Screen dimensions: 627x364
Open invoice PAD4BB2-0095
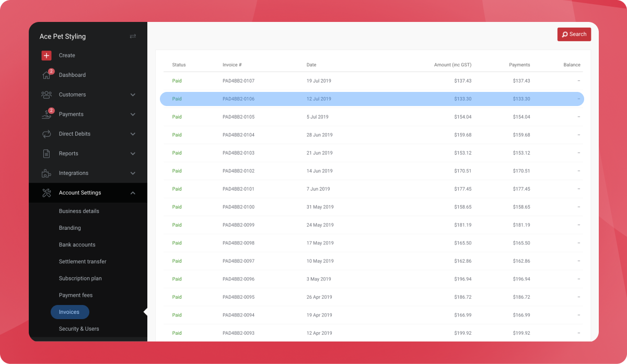[x=238, y=297]
